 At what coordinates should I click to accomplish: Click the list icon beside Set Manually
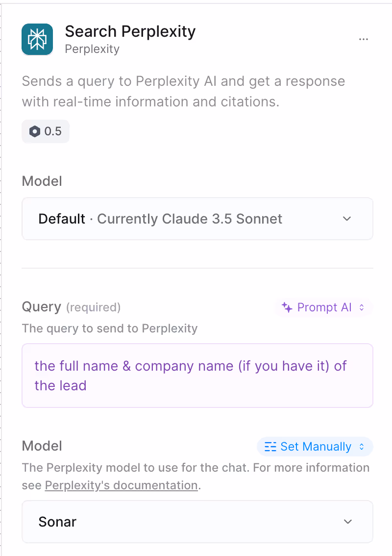click(x=270, y=447)
